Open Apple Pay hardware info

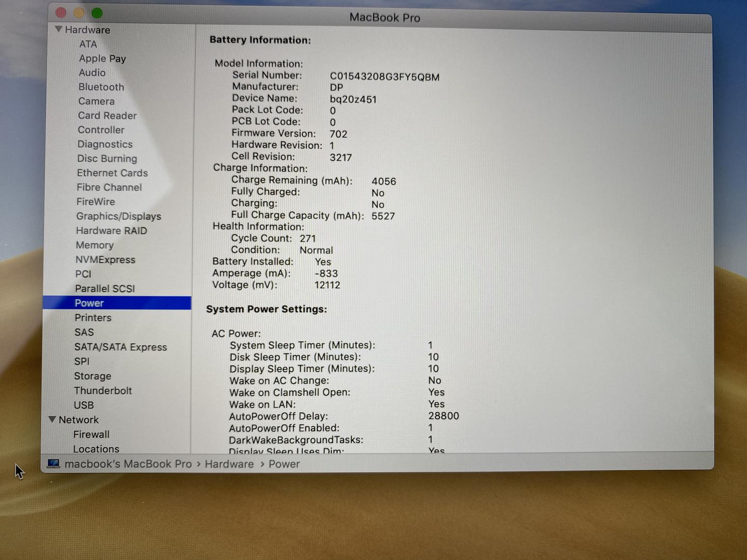coord(102,59)
